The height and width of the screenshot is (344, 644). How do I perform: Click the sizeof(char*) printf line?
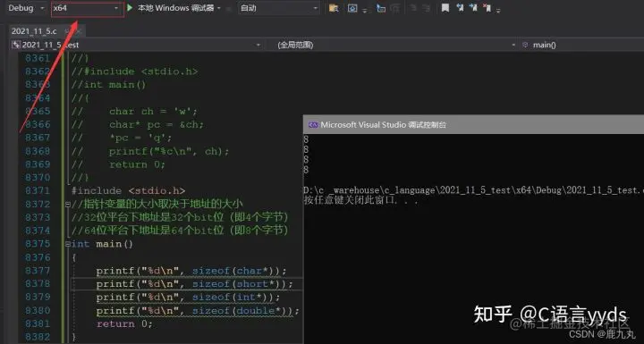point(191,271)
